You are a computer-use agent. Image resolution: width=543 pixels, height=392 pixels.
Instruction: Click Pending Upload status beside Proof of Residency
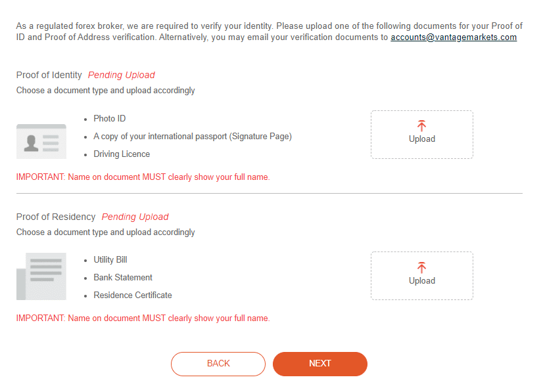[135, 217]
